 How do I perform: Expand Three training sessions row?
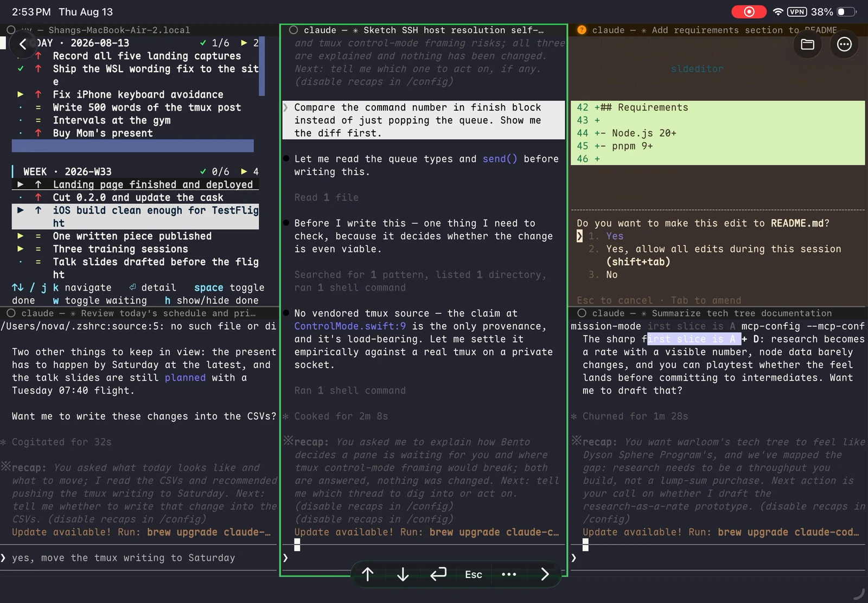[21, 249]
